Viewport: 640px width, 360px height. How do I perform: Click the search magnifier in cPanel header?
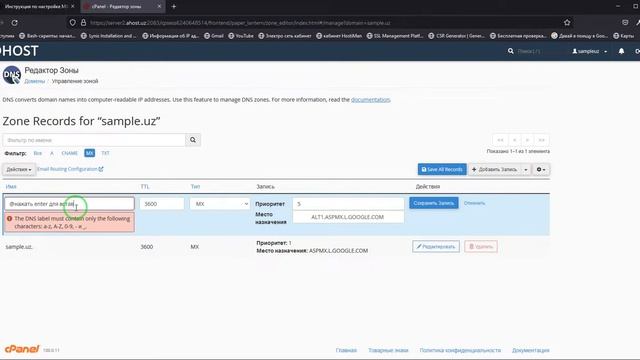point(510,51)
